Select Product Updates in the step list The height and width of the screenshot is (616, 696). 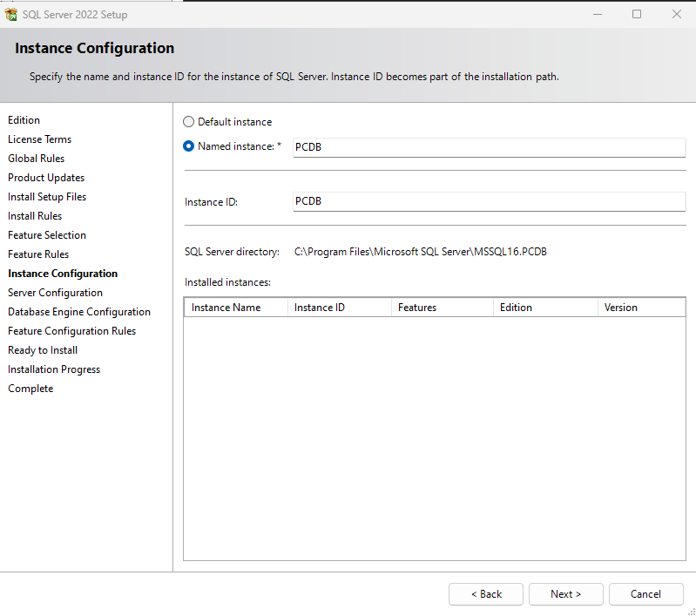(46, 178)
